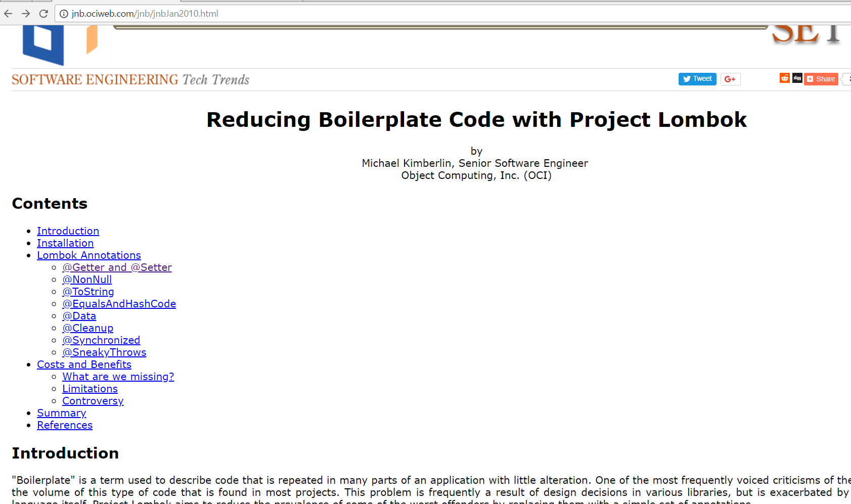Open the Controversy contents link

[x=93, y=401]
